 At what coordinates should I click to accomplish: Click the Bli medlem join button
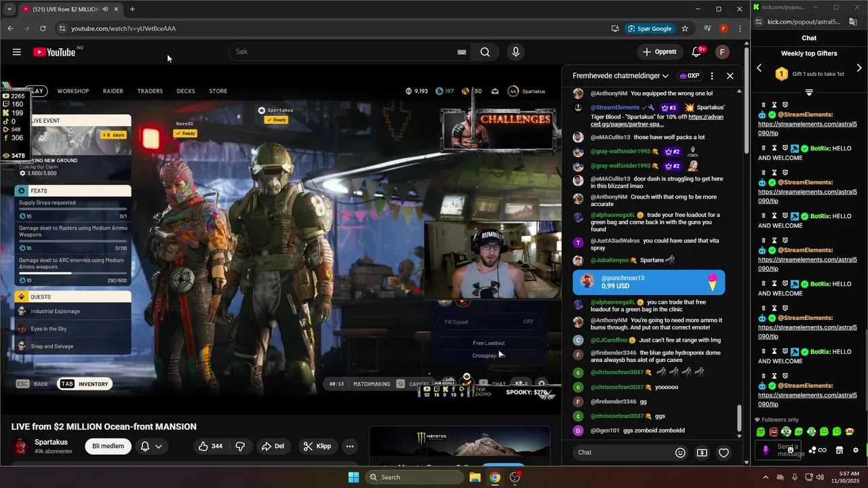[108, 446]
